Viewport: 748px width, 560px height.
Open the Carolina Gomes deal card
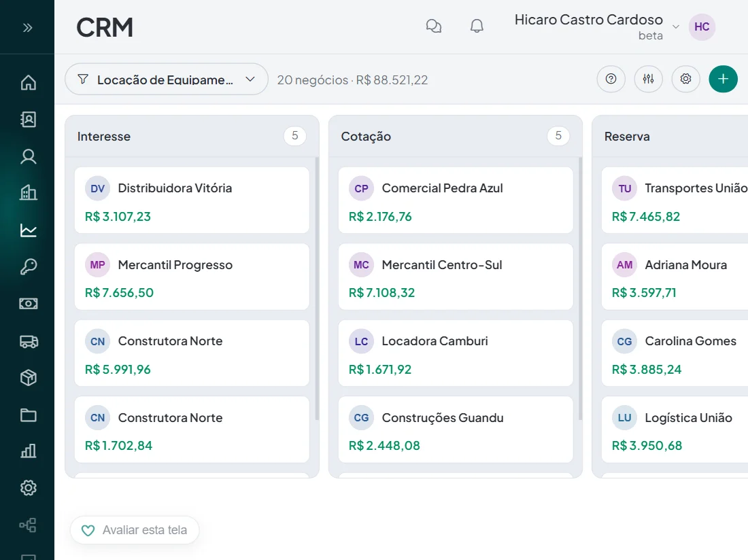tap(675, 353)
